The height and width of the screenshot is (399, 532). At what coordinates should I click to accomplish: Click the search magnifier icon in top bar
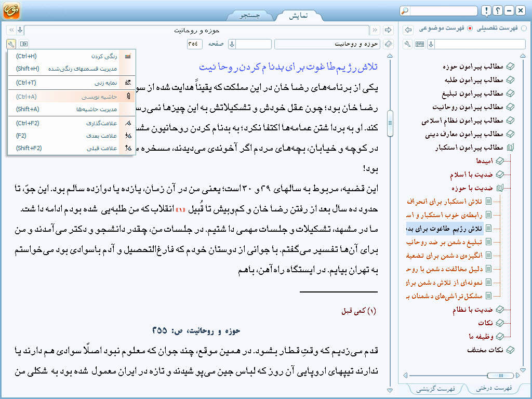click(x=406, y=11)
